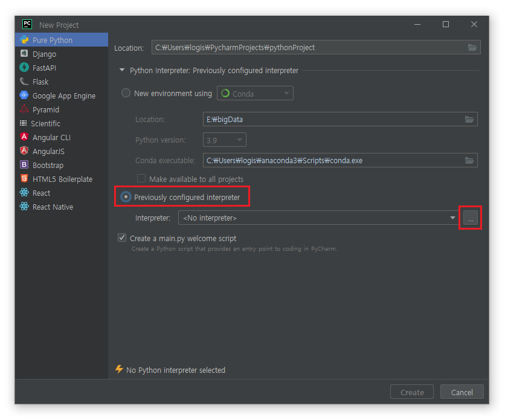Click the Google App Engine icon
The width and height of the screenshot is (505, 420).
pyautogui.click(x=24, y=95)
